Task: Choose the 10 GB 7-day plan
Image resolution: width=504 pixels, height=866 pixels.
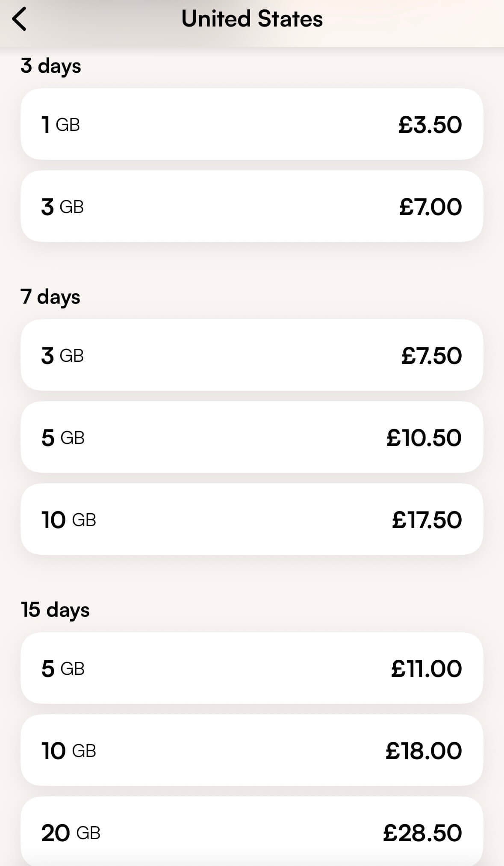Action: click(251, 520)
